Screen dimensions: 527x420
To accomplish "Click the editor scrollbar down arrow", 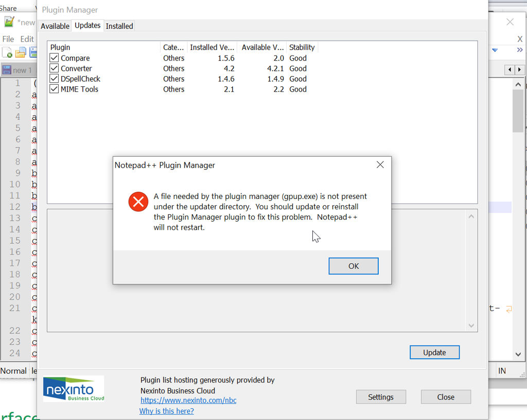I will point(518,354).
